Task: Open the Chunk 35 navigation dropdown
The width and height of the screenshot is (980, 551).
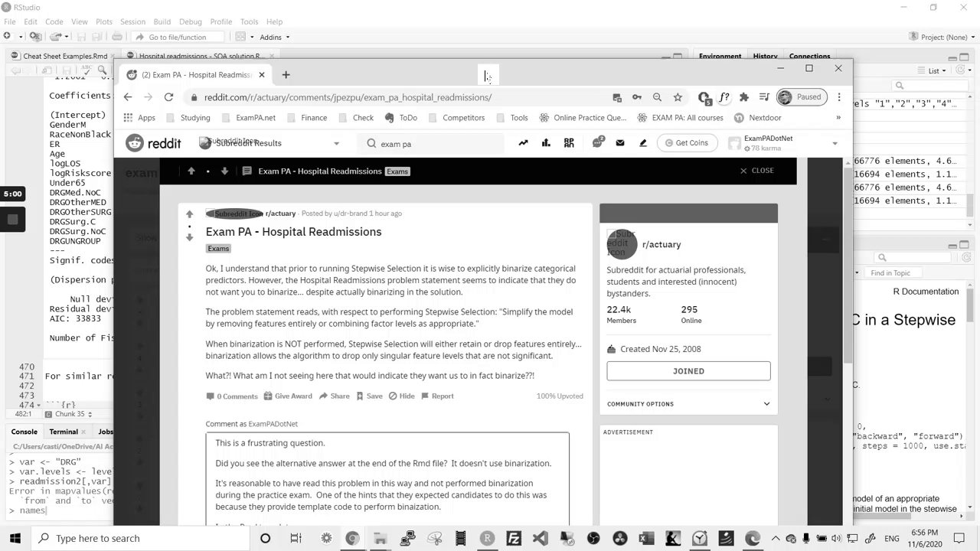Action: coord(74,414)
